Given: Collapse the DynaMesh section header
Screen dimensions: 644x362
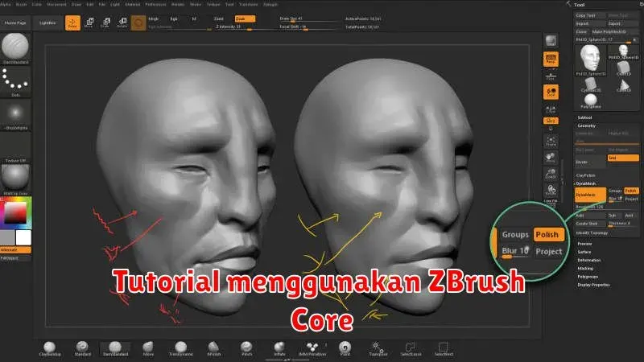Looking at the screenshot, I should coord(586,183).
